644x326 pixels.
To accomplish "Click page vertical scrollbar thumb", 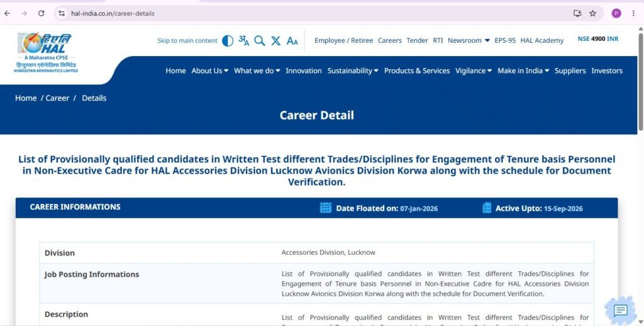I will [640, 81].
